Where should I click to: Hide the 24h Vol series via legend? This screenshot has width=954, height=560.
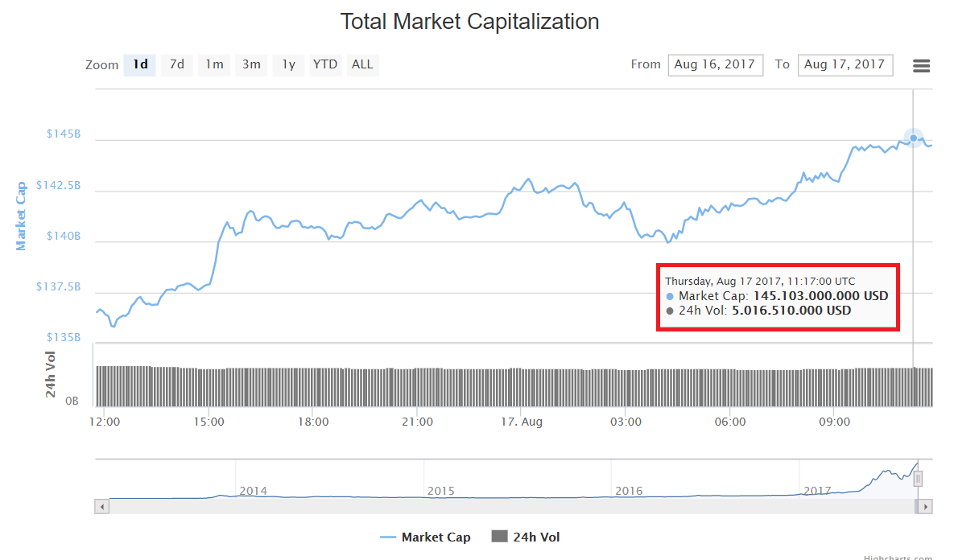[526, 537]
